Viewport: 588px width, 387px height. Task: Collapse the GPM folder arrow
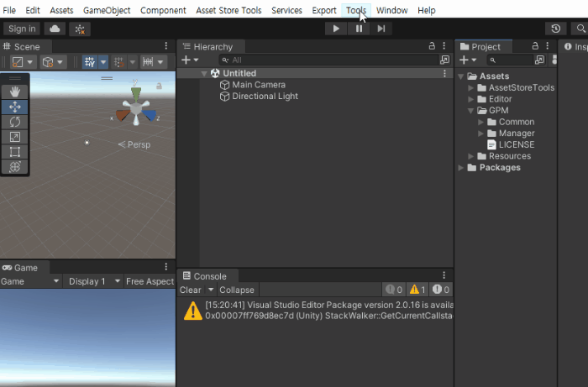[471, 111]
